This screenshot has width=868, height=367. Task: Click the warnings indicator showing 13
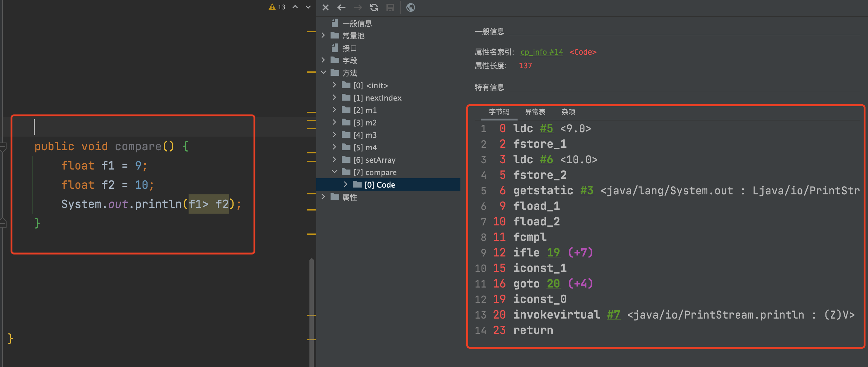coord(276,7)
